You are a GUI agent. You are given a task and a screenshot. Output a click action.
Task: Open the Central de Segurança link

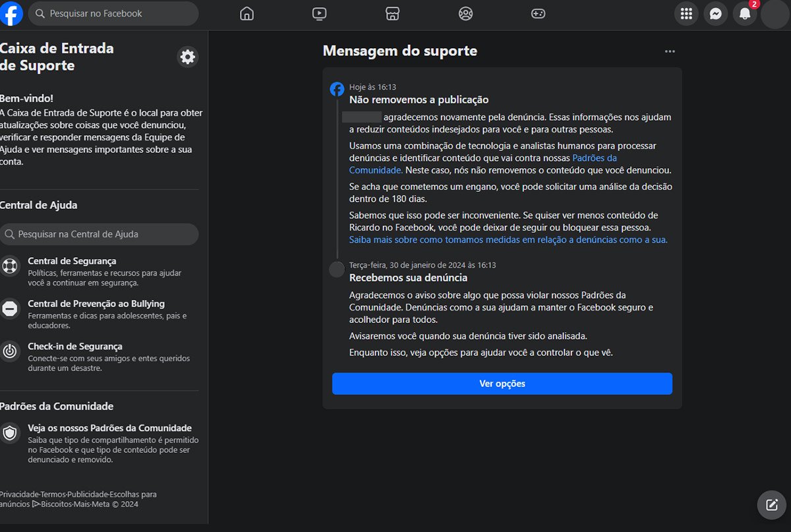(x=72, y=261)
